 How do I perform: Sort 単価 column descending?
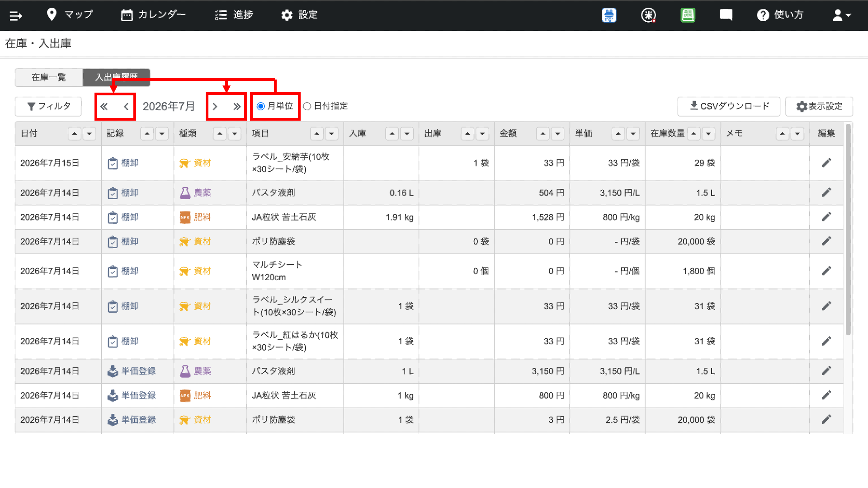633,134
